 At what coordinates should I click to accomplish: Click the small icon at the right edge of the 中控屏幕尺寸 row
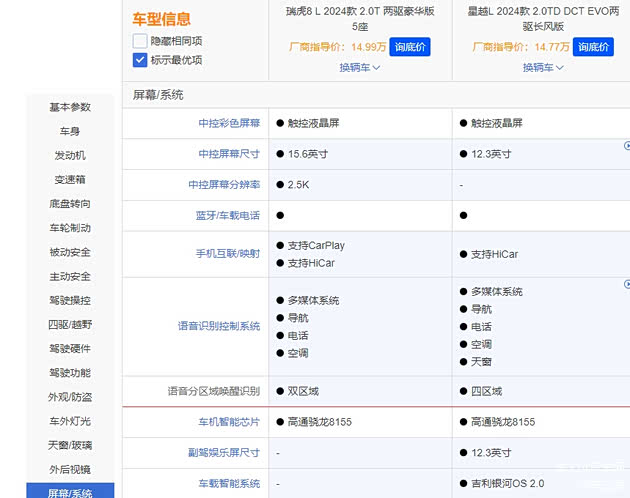coord(626,146)
